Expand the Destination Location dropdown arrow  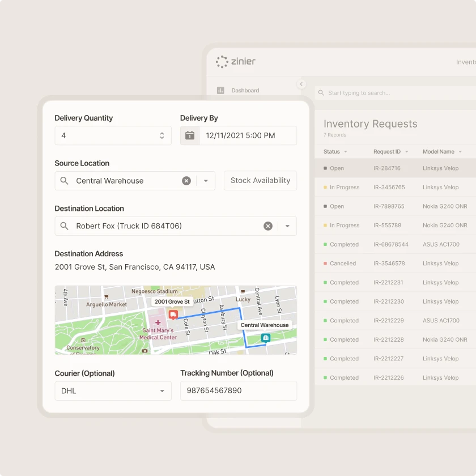tap(287, 226)
